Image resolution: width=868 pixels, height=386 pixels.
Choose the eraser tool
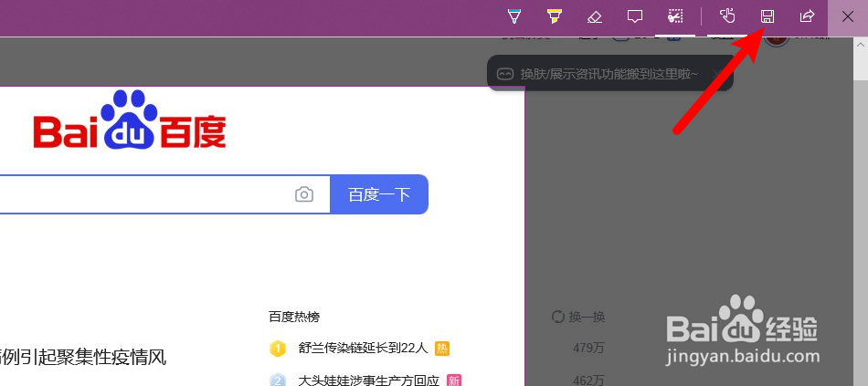pyautogui.click(x=595, y=16)
